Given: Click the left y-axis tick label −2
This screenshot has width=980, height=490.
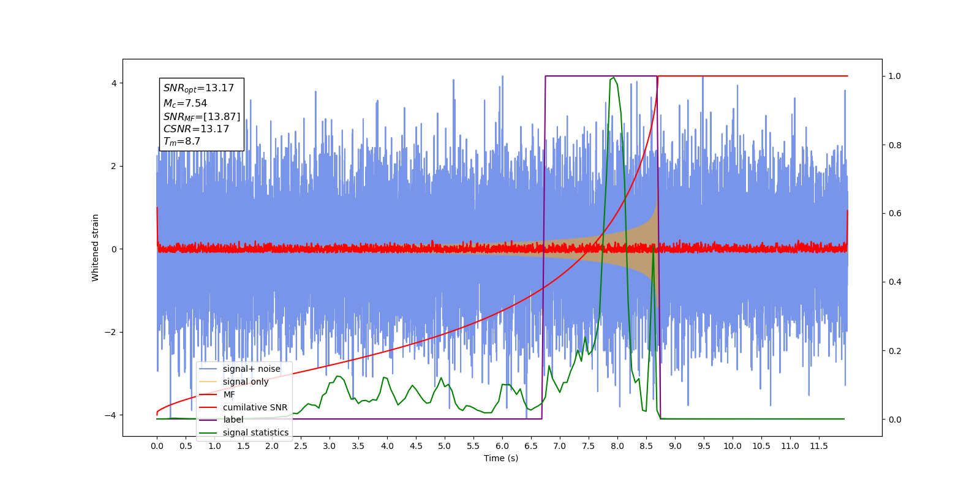Looking at the screenshot, I should coord(111,333).
